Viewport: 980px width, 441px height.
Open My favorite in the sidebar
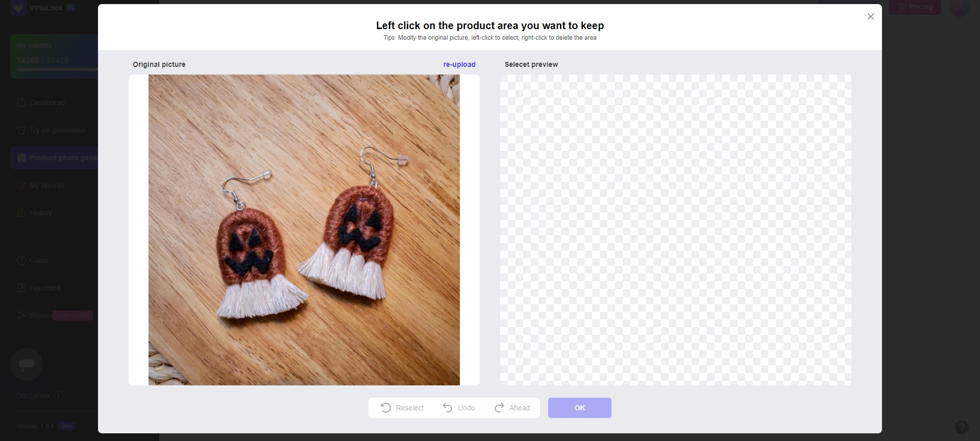41,185
